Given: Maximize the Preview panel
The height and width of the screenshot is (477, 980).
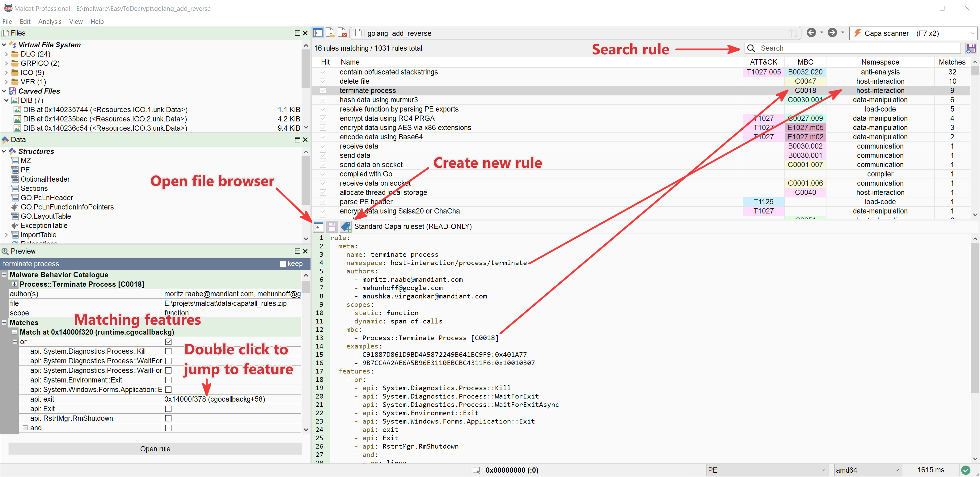Looking at the screenshot, I should [298, 251].
